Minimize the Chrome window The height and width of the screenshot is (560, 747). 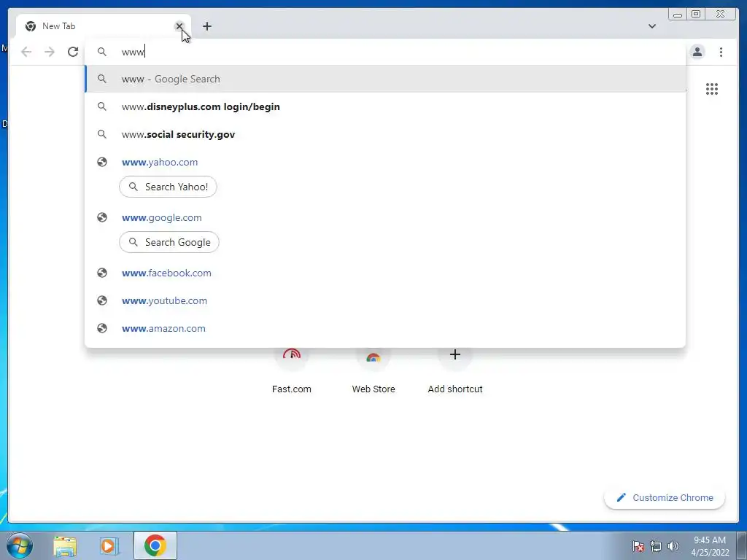click(x=678, y=15)
